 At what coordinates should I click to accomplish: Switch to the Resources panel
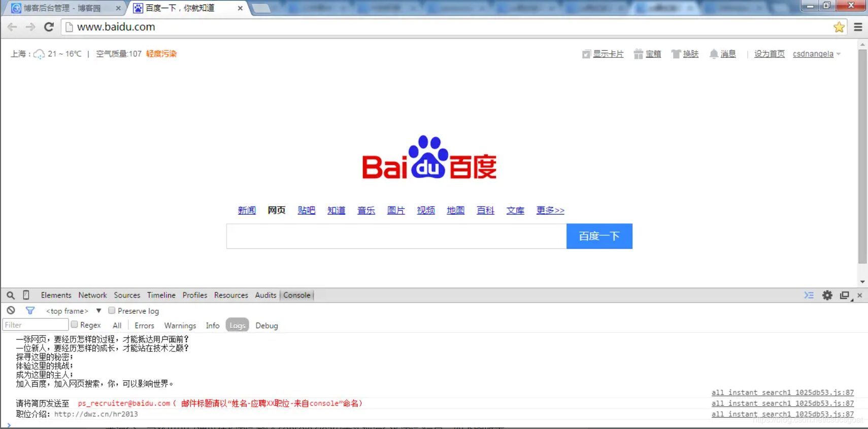coord(231,295)
